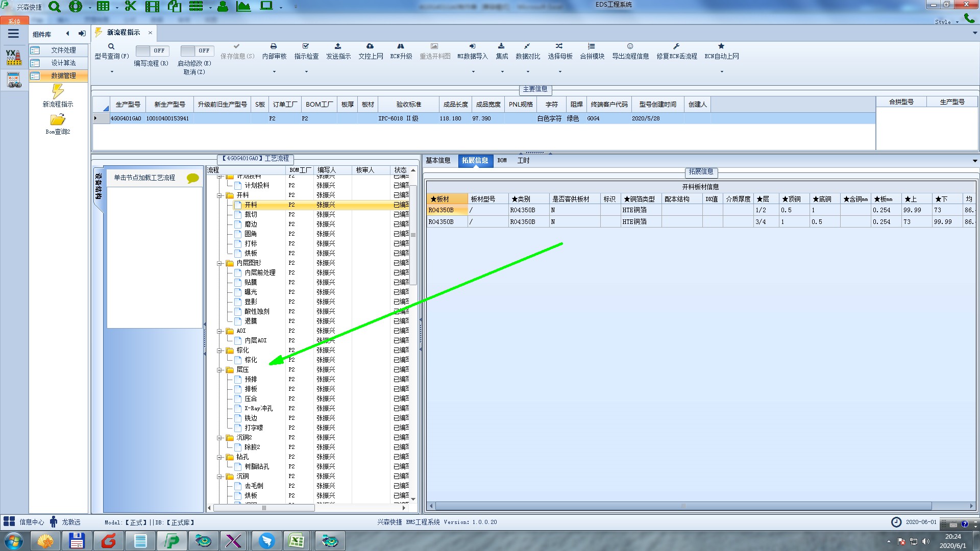Screen dimensions: 980x551
Task: Click the 选择母板 shuffle icon
Action: [559, 46]
